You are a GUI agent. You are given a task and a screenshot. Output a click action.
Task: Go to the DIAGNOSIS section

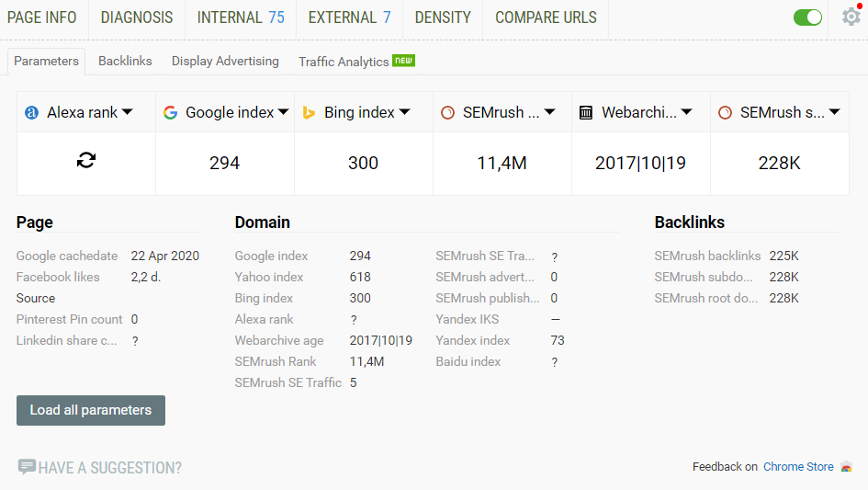click(x=137, y=17)
